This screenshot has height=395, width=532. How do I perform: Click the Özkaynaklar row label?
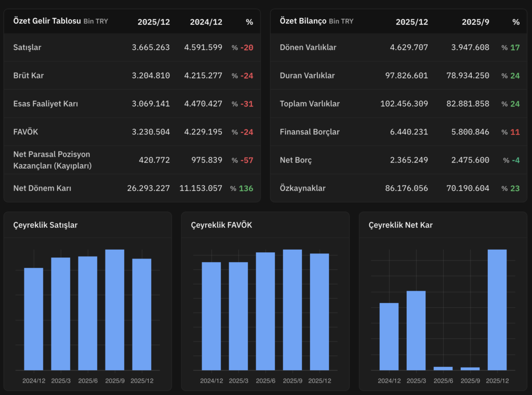click(302, 188)
